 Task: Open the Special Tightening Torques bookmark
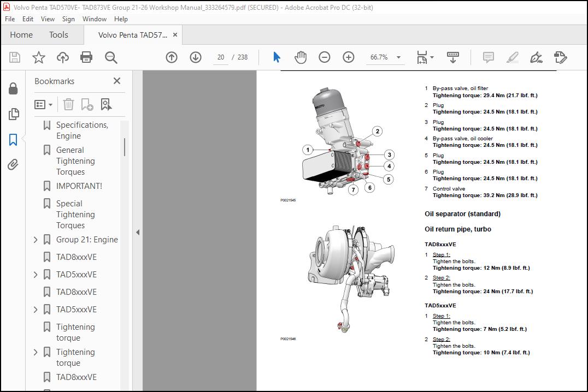[x=75, y=215]
